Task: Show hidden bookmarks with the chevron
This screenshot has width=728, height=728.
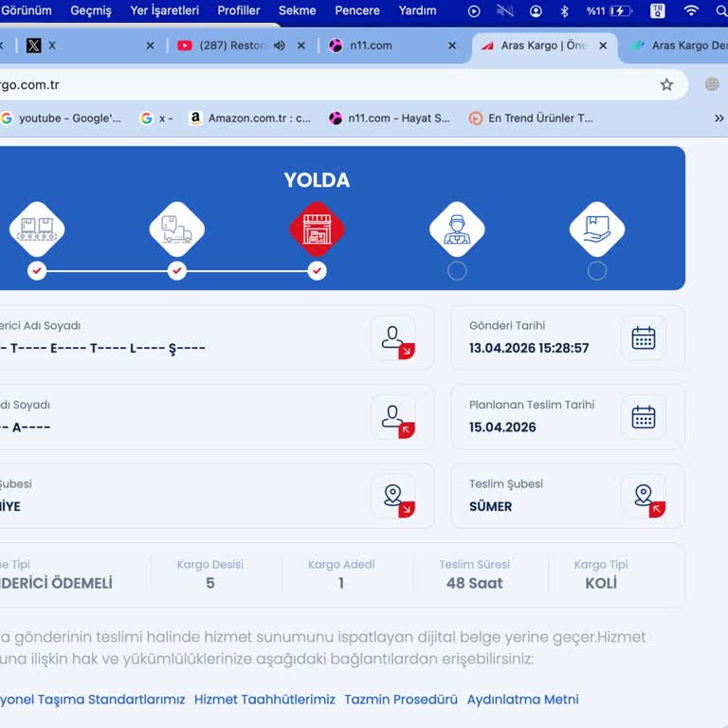Action: point(719,118)
